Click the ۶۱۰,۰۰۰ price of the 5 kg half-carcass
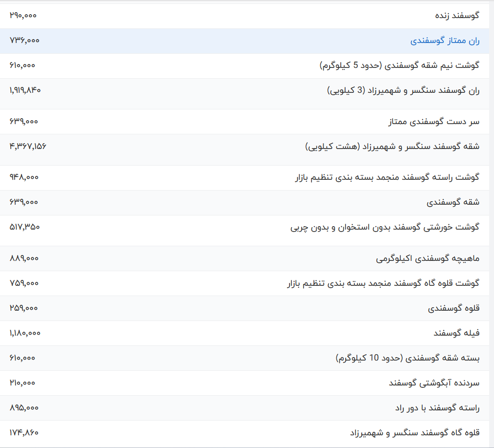The image size is (494, 448). [22, 65]
